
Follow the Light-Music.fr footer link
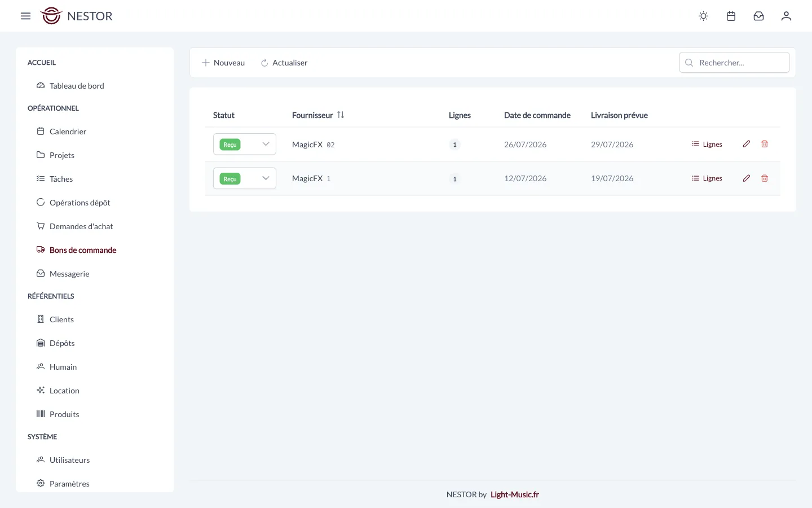515,494
